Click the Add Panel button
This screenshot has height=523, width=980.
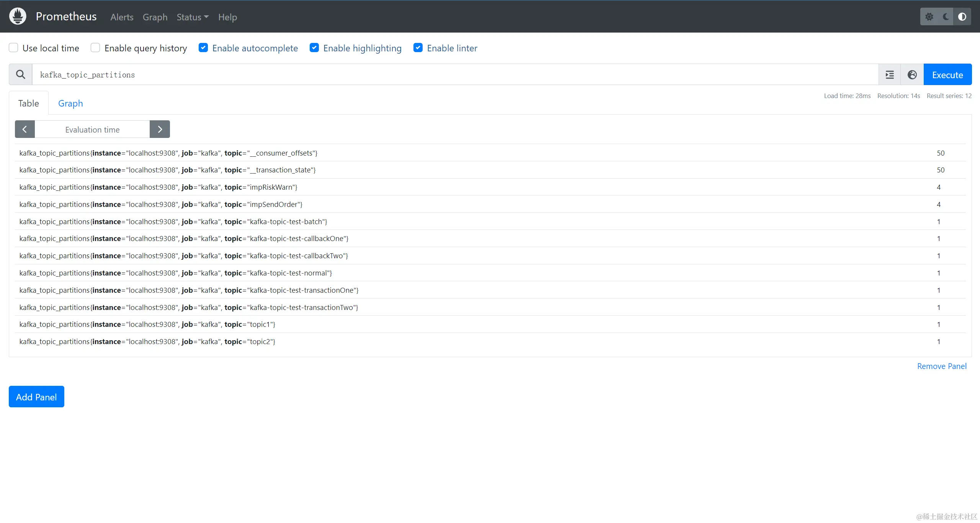point(36,397)
